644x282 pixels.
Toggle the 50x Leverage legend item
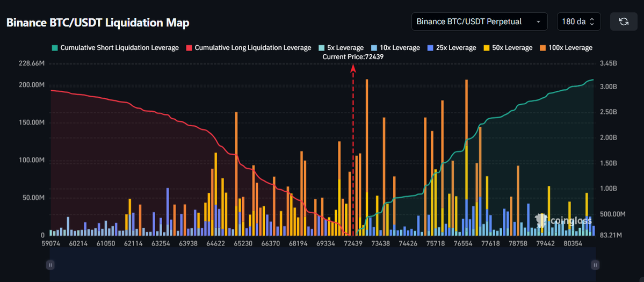click(x=511, y=48)
